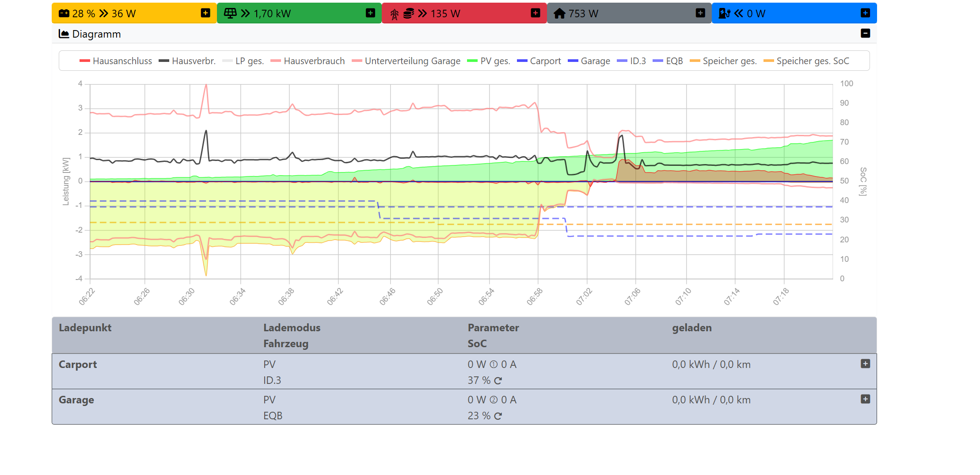
Task: Click the Unterverteilung Garage legend color swatch
Action: 357,61
